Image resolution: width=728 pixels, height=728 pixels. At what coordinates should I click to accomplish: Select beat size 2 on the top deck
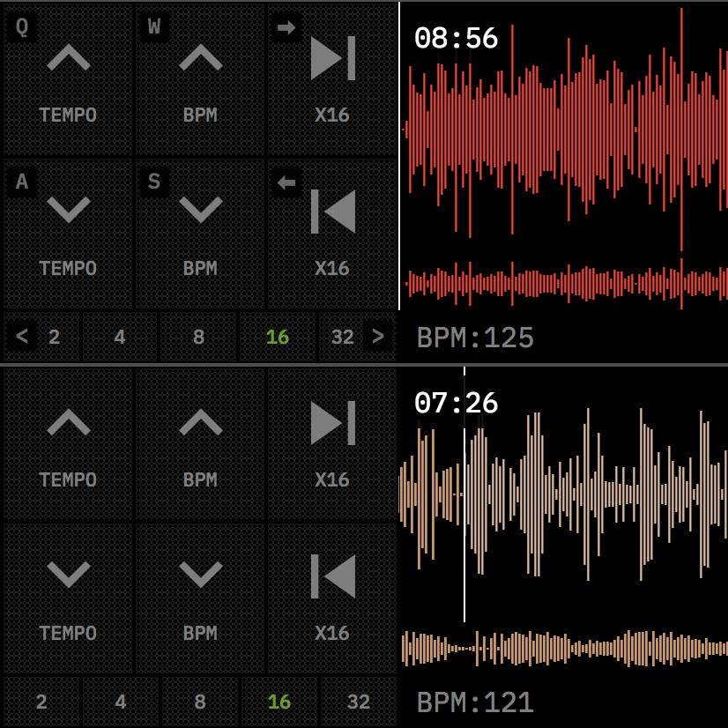coord(55,337)
